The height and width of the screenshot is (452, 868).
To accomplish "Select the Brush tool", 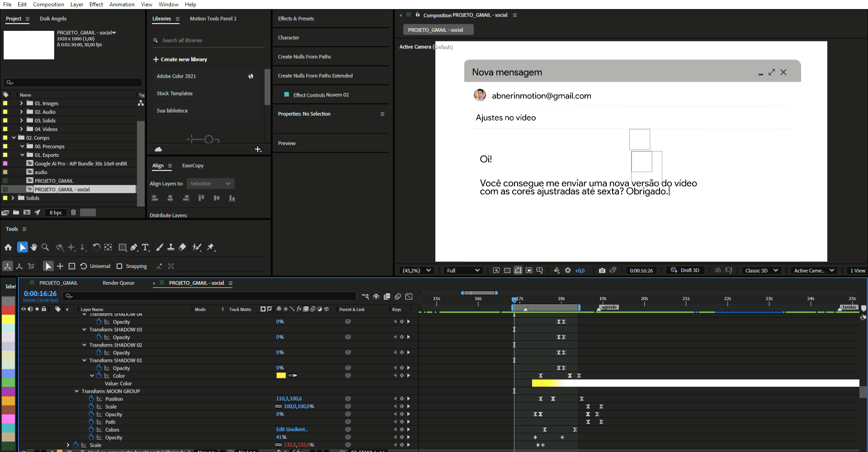I will pyautogui.click(x=160, y=247).
